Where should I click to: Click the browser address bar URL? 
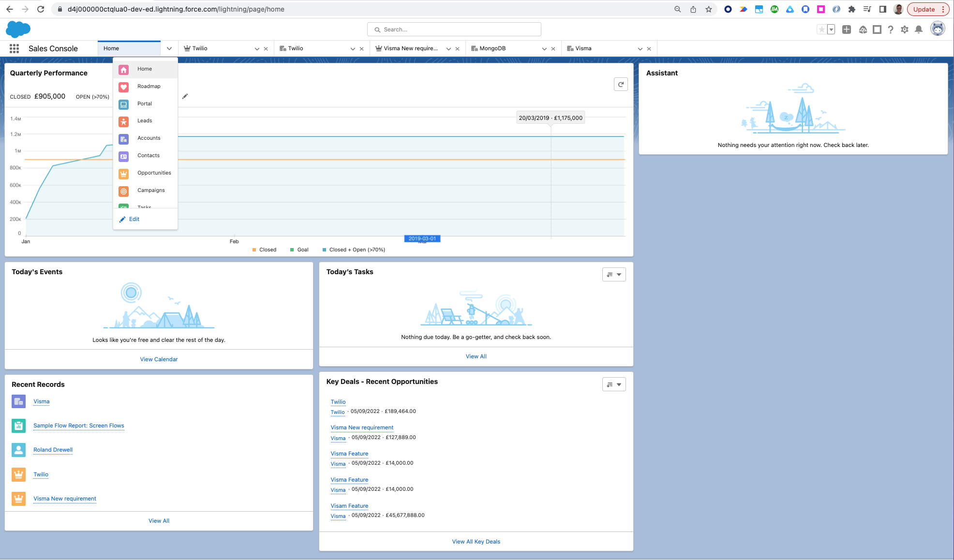(176, 9)
